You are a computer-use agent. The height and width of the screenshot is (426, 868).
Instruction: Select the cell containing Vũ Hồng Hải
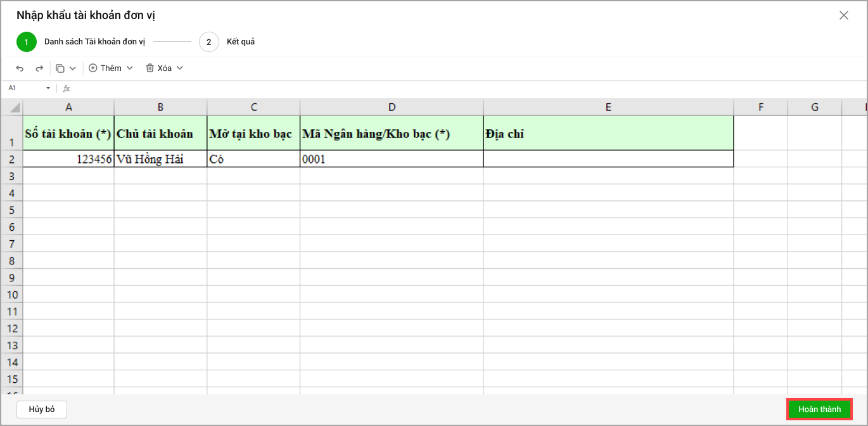(160, 159)
